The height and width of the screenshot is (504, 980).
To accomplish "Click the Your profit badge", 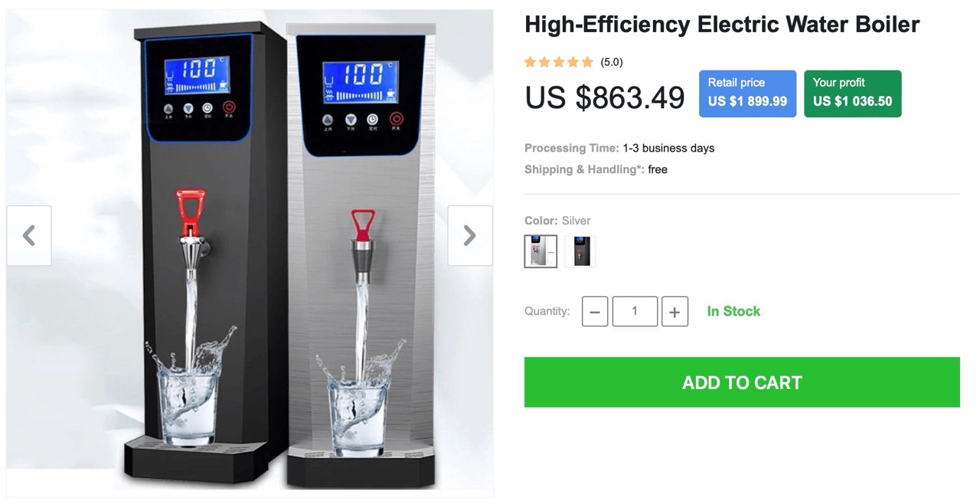I will pos(853,93).
